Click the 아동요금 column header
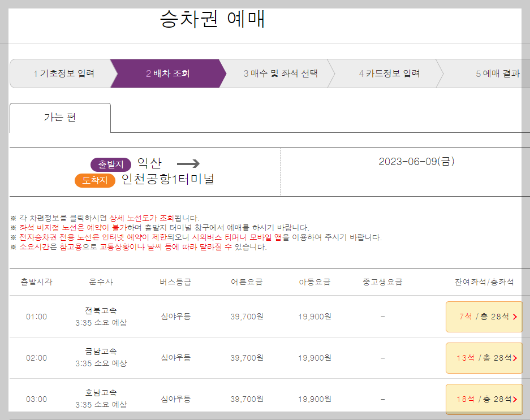 coord(314,282)
